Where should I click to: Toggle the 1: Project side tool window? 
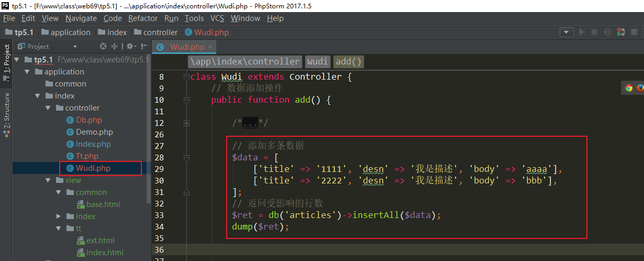pos(6,63)
